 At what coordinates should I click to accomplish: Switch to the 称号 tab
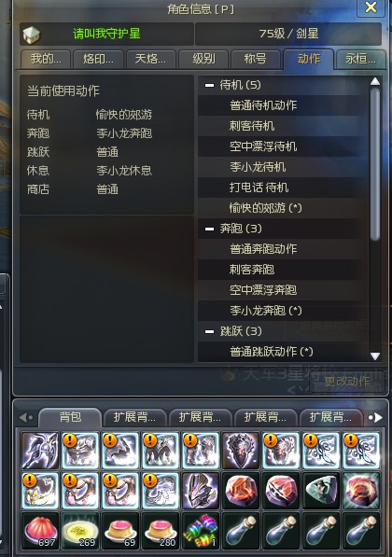pyautogui.click(x=255, y=59)
